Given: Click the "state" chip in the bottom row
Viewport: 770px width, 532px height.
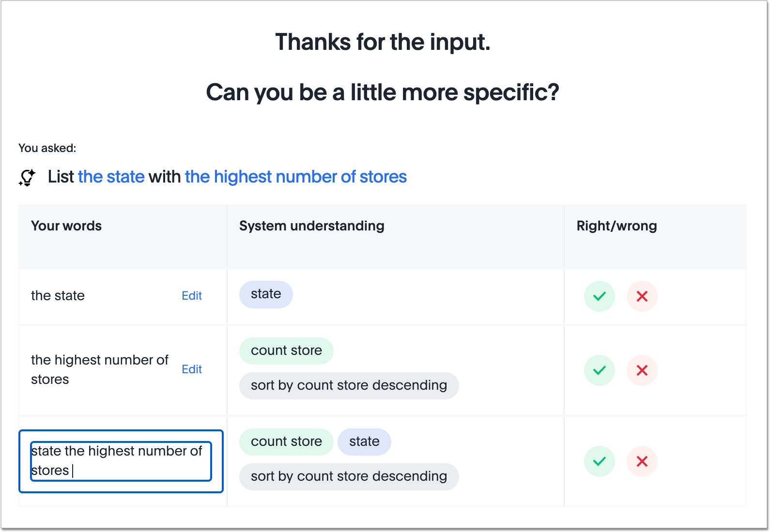Looking at the screenshot, I should 364,441.
